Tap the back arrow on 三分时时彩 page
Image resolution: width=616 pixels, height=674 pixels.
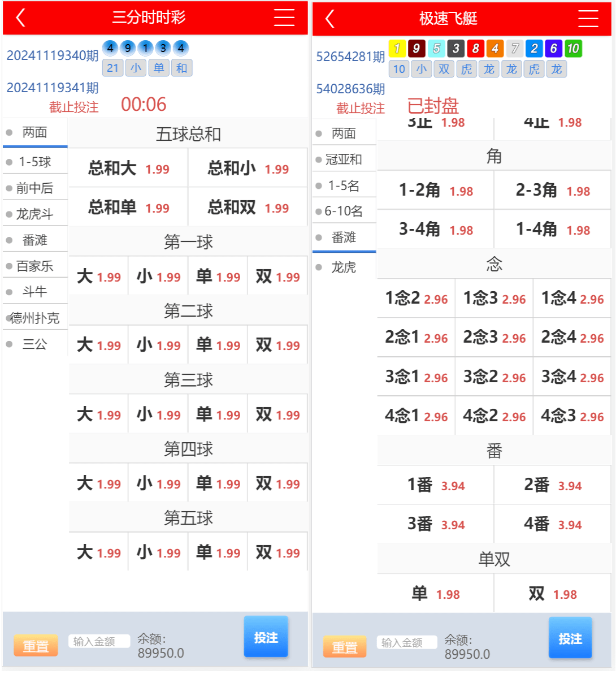point(21,18)
